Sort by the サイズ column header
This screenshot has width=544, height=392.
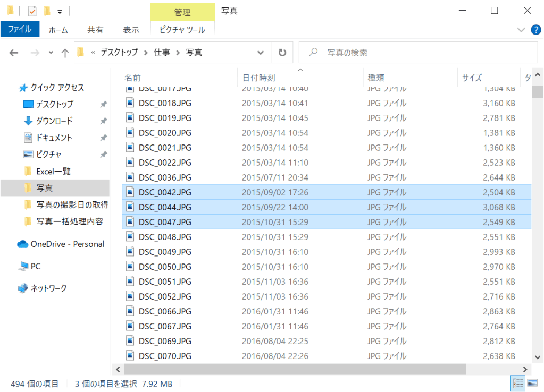[x=472, y=78]
